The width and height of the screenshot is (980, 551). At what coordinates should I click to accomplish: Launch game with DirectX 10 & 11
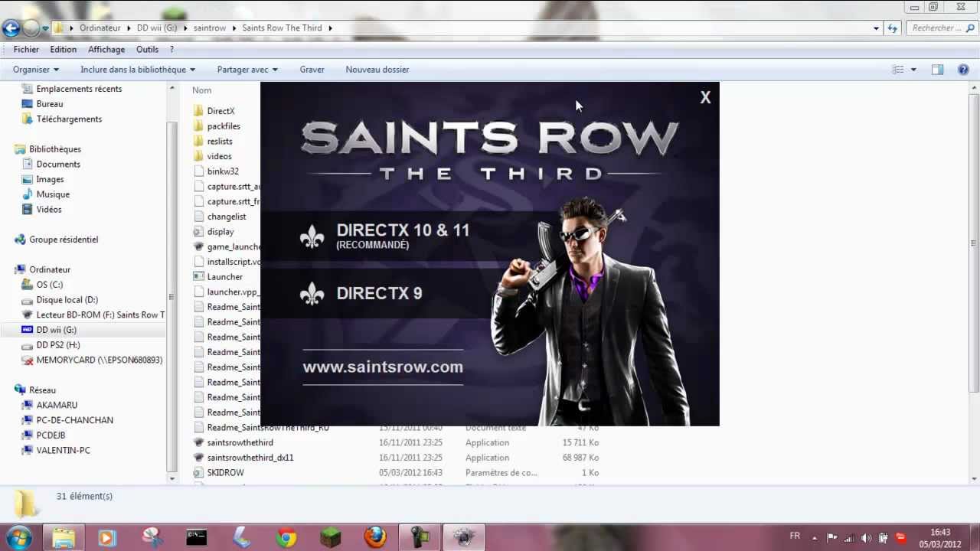(x=403, y=236)
